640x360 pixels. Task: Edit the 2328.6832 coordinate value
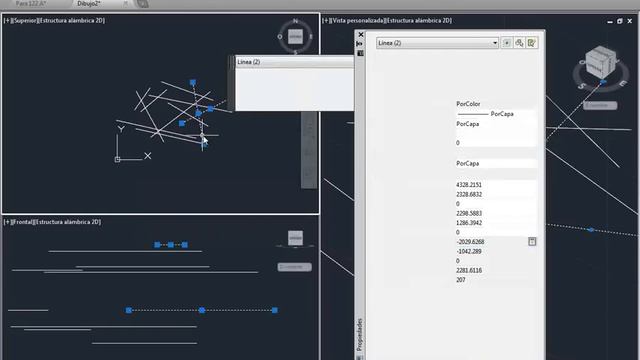click(469, 195)
